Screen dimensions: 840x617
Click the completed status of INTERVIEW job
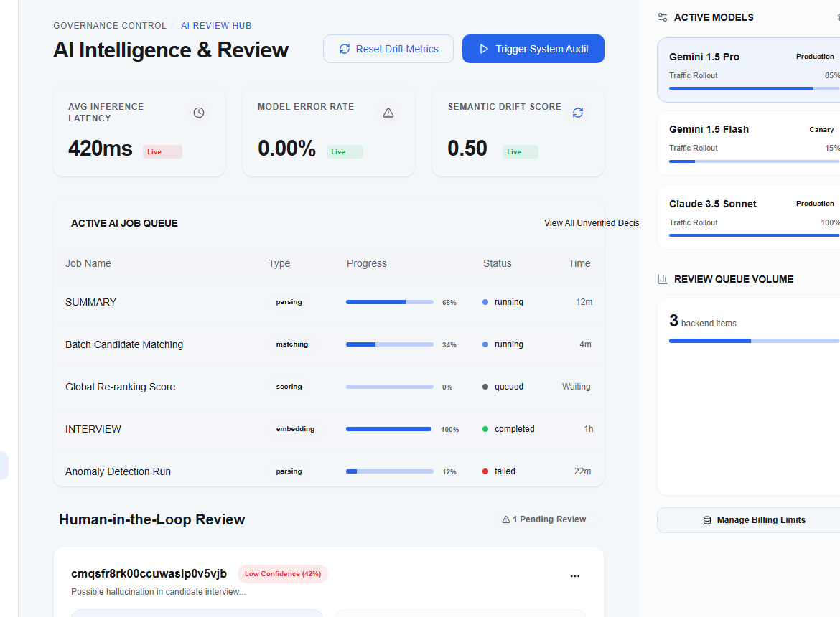pyautogui.click(x=508, y=429)
